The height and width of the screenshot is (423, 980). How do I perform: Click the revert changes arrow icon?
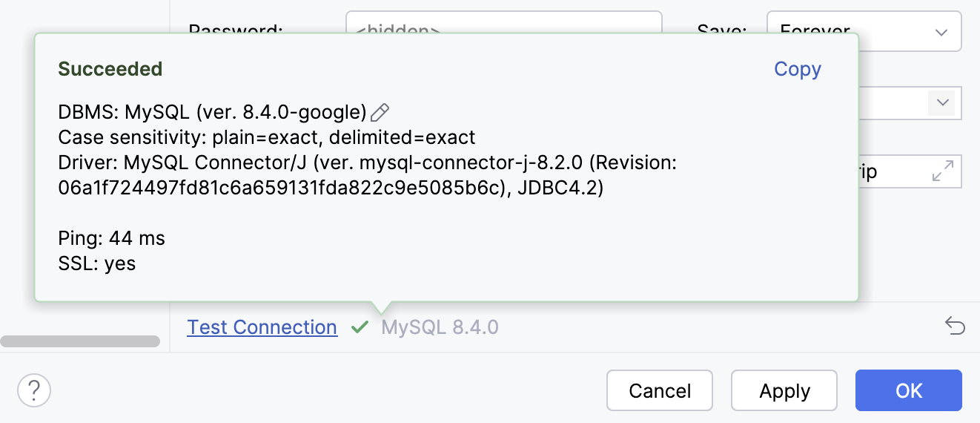[x=955, y=326]
